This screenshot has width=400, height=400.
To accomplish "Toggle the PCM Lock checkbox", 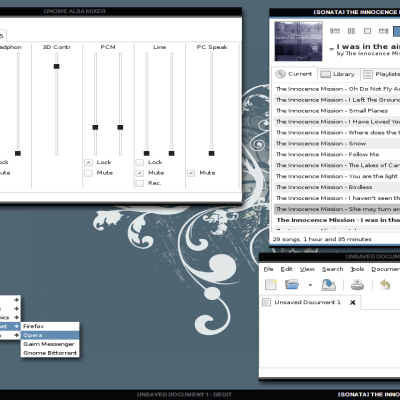I will pos(88,162).
